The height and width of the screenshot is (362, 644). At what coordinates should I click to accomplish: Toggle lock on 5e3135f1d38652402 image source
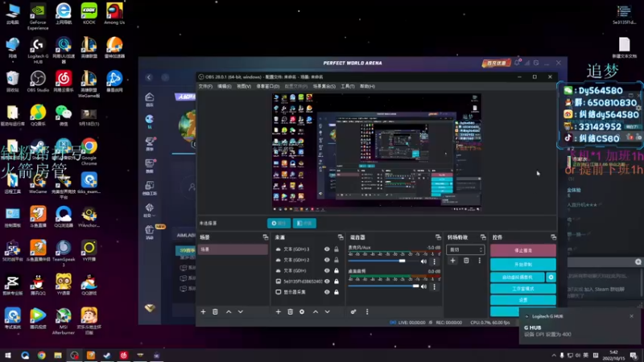coord(336,281)
